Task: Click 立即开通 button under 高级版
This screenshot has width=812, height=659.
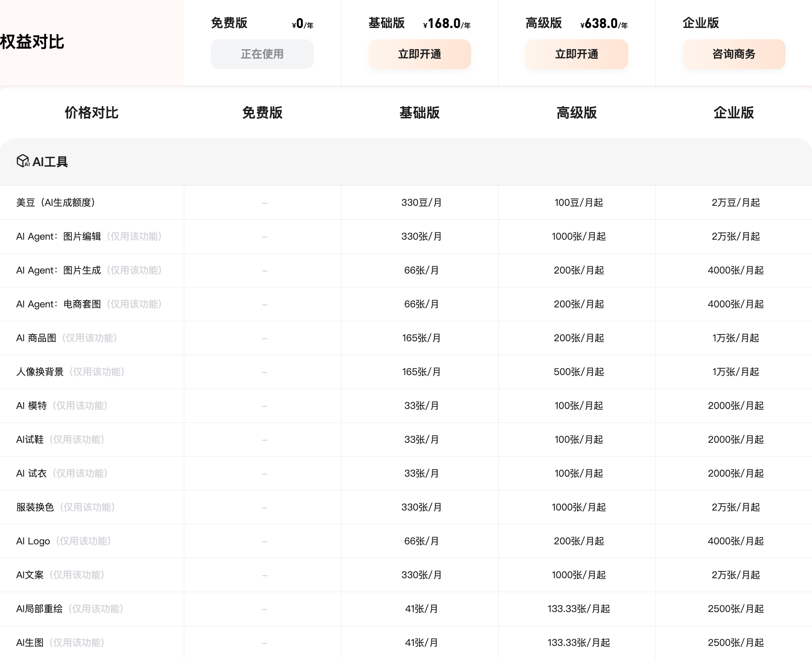Action: (x=576, y=54)
